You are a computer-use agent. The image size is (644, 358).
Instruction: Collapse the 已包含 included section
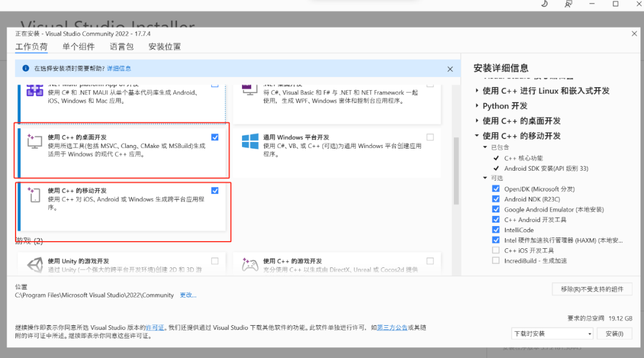coord(485,147)
